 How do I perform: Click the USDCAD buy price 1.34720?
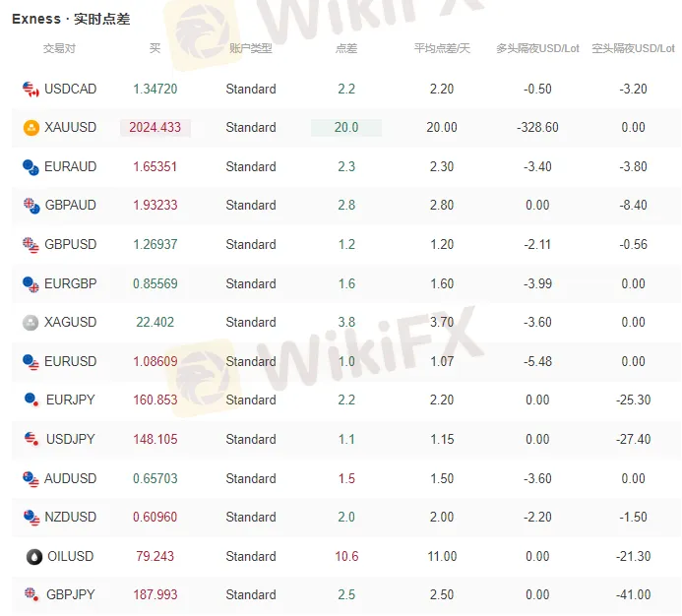click(x=155, y=89)
